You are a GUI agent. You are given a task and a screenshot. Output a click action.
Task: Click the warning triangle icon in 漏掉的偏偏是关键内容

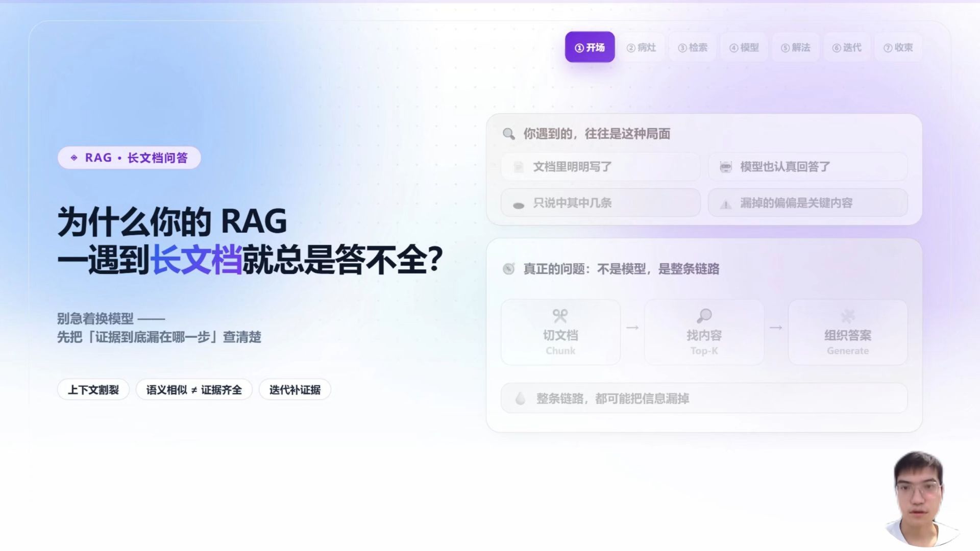pyautogui.click(x=726, y=204)
